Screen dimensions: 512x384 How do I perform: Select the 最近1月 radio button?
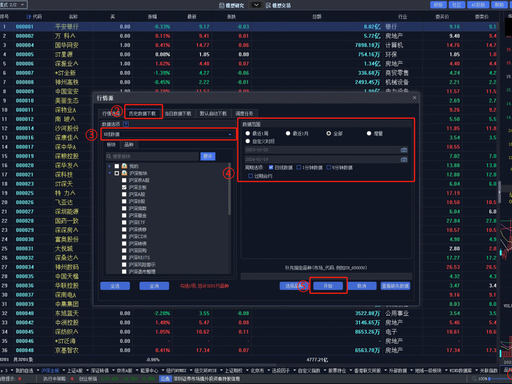click(288, 133)
